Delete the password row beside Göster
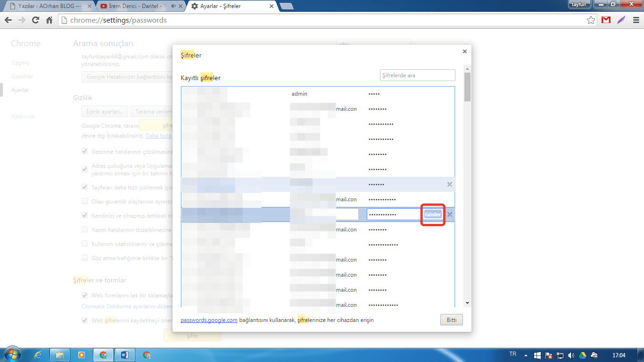 point(449,214)
